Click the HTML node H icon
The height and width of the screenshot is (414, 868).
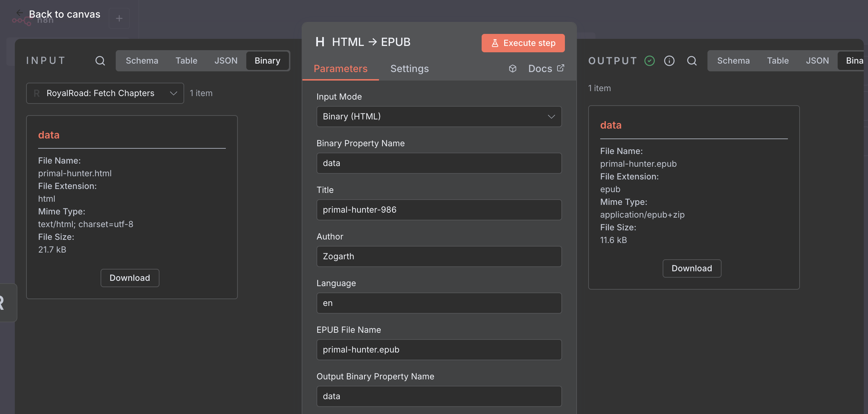pyautogui.click(x=320, y=42)
